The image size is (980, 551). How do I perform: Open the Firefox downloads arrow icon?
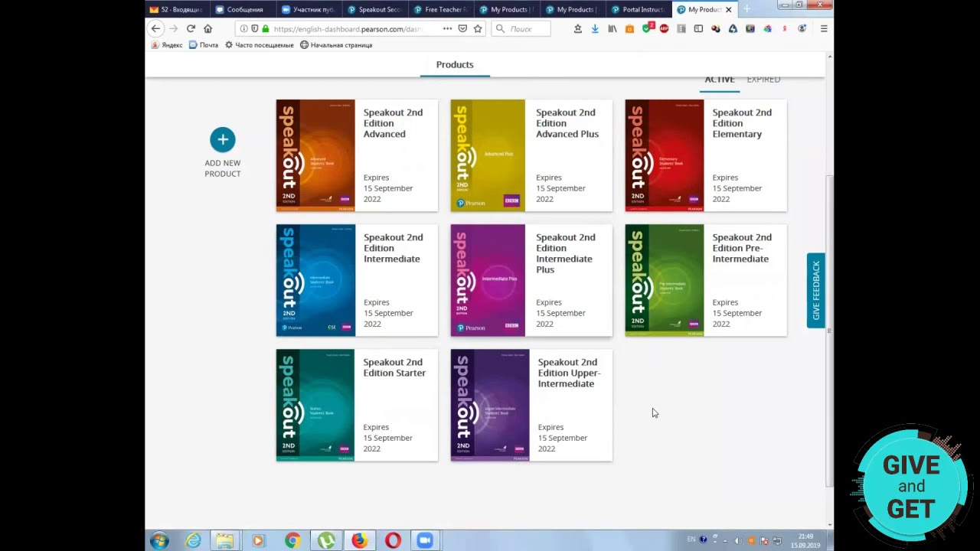point(595,28)
